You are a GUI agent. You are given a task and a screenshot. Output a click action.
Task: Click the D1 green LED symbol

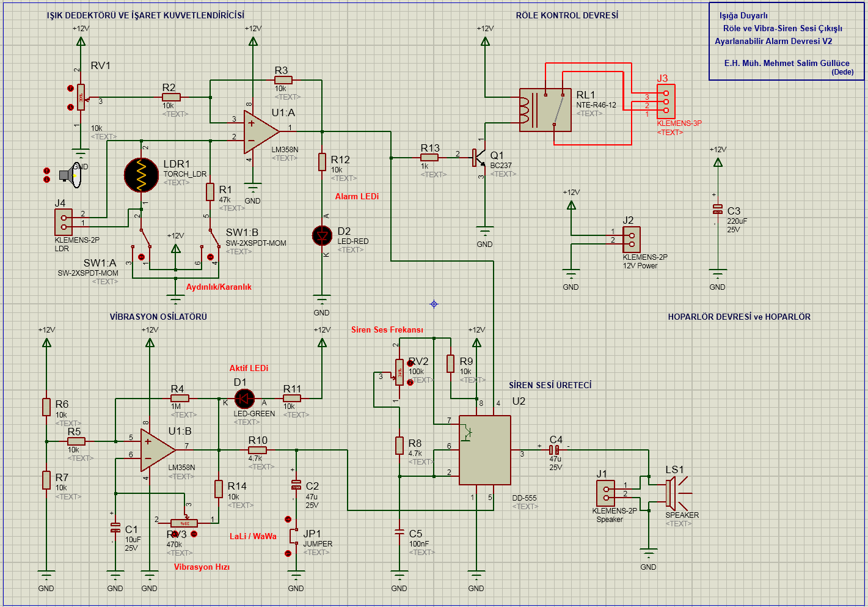pyautogui.click(x=245, y=399)
